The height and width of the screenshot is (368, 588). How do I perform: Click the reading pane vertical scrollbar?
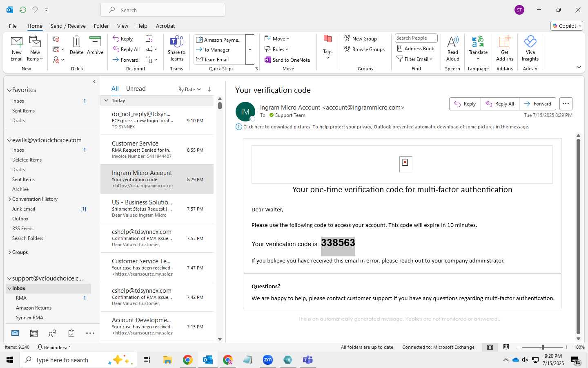pyautogui.click(x=578, y=237)
